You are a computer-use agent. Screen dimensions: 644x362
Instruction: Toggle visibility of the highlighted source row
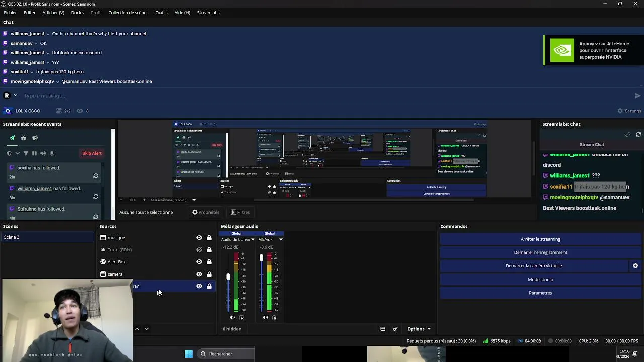(199, 286)
